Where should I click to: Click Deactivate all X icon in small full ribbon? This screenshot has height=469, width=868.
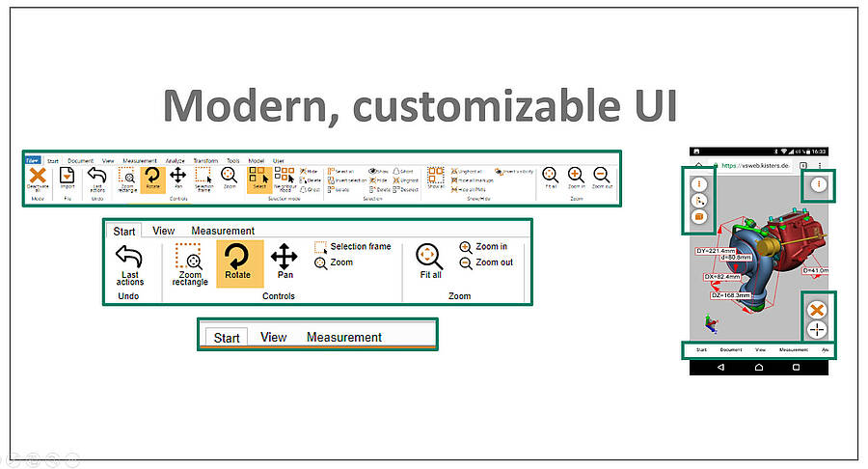[38, 176]
